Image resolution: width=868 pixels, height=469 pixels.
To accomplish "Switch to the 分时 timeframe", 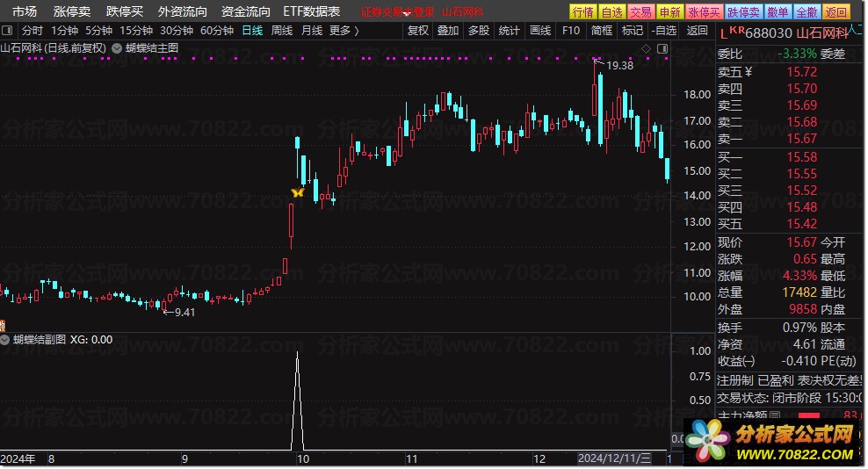I will [32, 31].
